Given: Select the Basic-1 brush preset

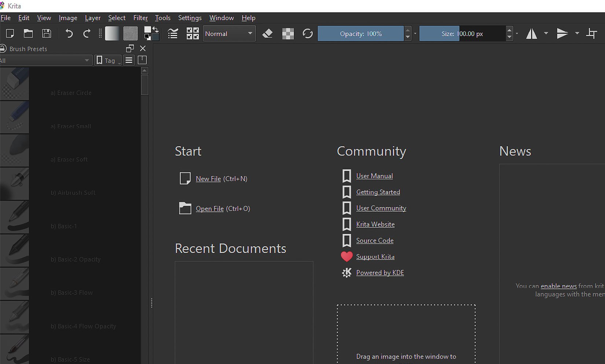Looking at the screenshot, I should click(70, 217).
